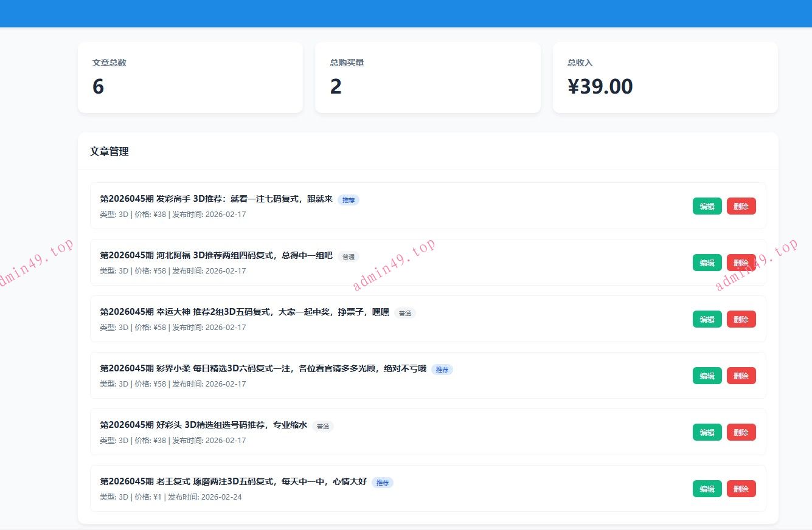The width and height of the screenshot is (812, 530).
Task: Open the 总收入 ¥39.00 card
Action: (x=665, y=77)
